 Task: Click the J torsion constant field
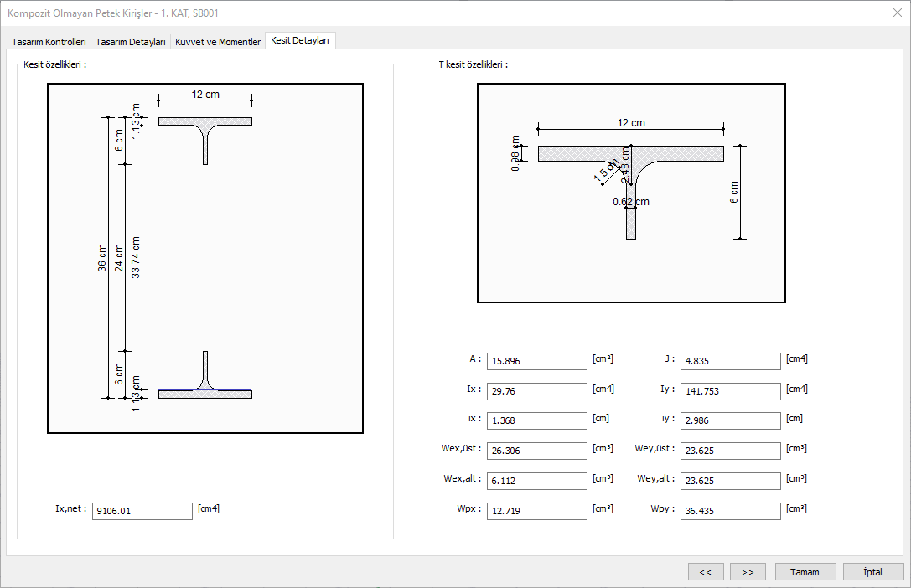(730, 361)
